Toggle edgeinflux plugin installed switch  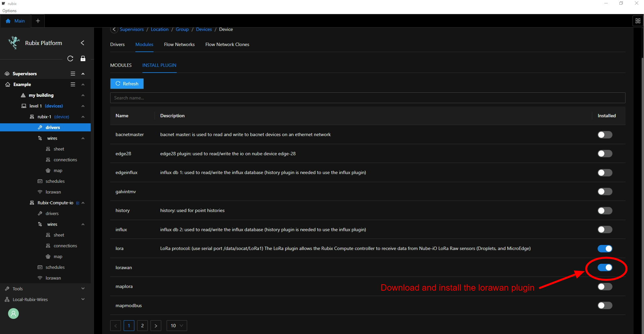(x=605, y=173)
